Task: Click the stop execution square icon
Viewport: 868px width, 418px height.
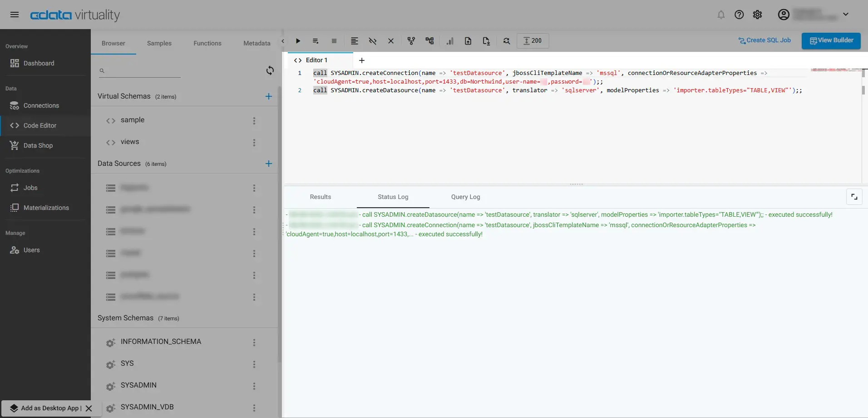Action: (334, 41)
